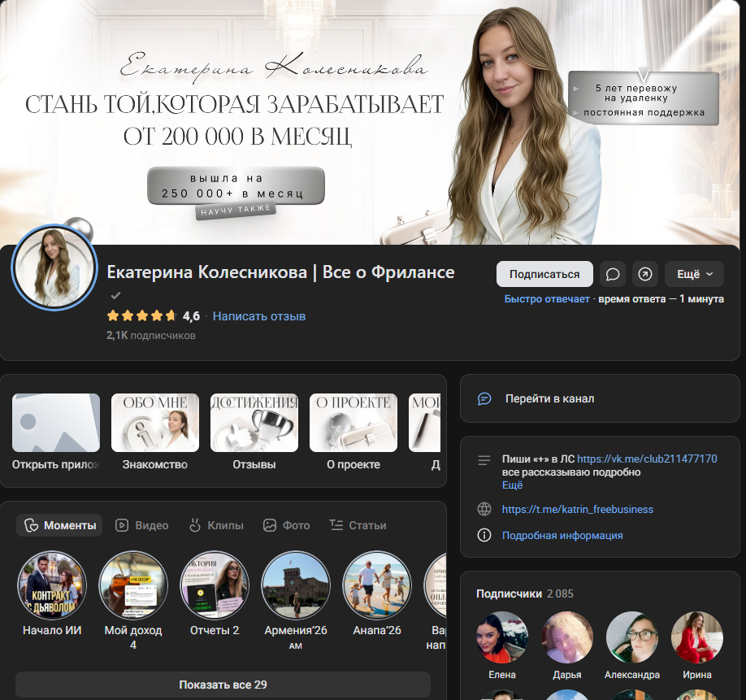The width and height of the screenshot is (746, 700).
Task: Click the channel chat icon
Action: coord(484,398)
